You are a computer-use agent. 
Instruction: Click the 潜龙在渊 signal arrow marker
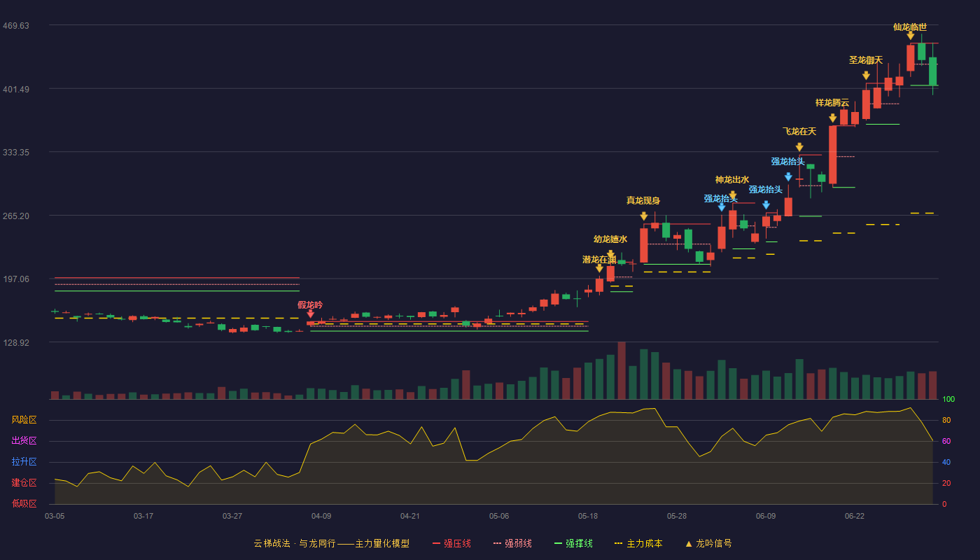pyautogui.click(x=599, y=268)
